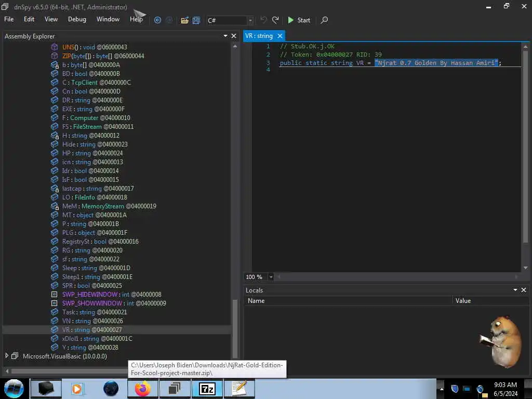
Task: Click the Undo toolbar icon
Action: (263, 20)
